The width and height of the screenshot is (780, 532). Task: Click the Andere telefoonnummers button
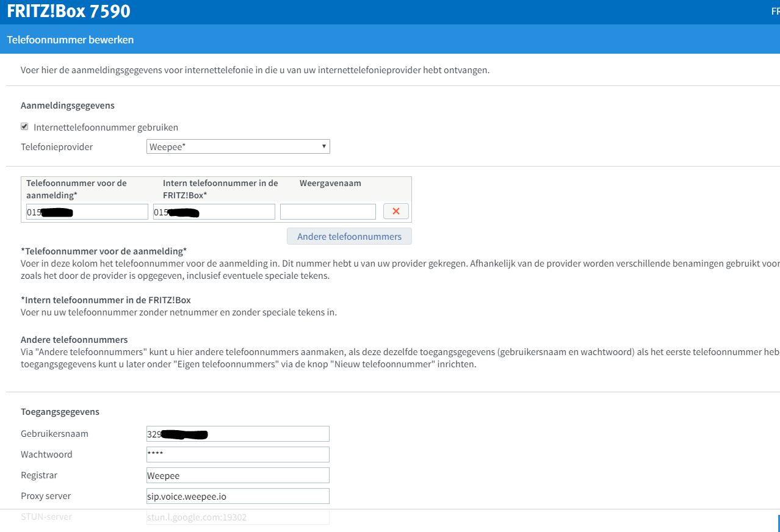[349, 236]
